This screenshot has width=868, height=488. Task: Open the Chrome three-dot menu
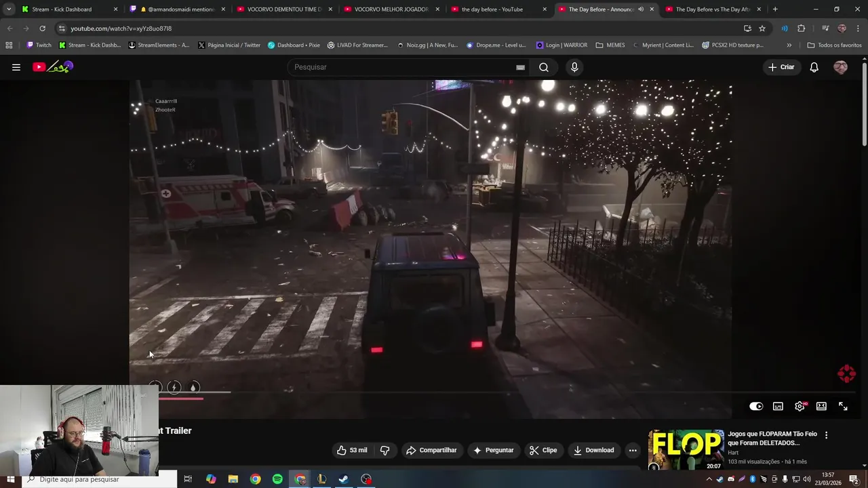pyautogui.click(x=859, y=28)
